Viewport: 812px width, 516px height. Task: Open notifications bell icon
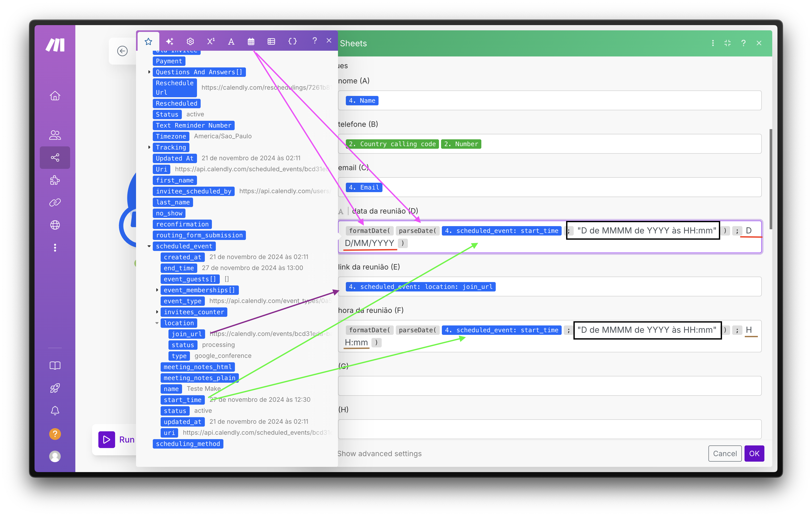(55, 410)
